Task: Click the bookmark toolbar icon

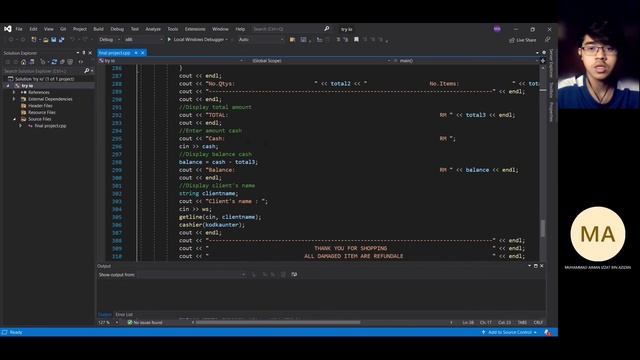Action: (x=356, y=40)
